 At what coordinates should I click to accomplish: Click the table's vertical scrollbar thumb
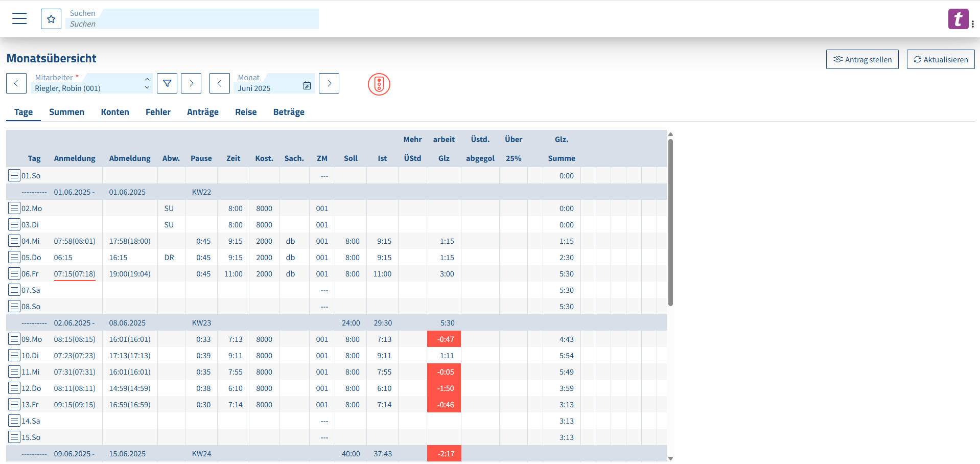[x=670, y=222]
